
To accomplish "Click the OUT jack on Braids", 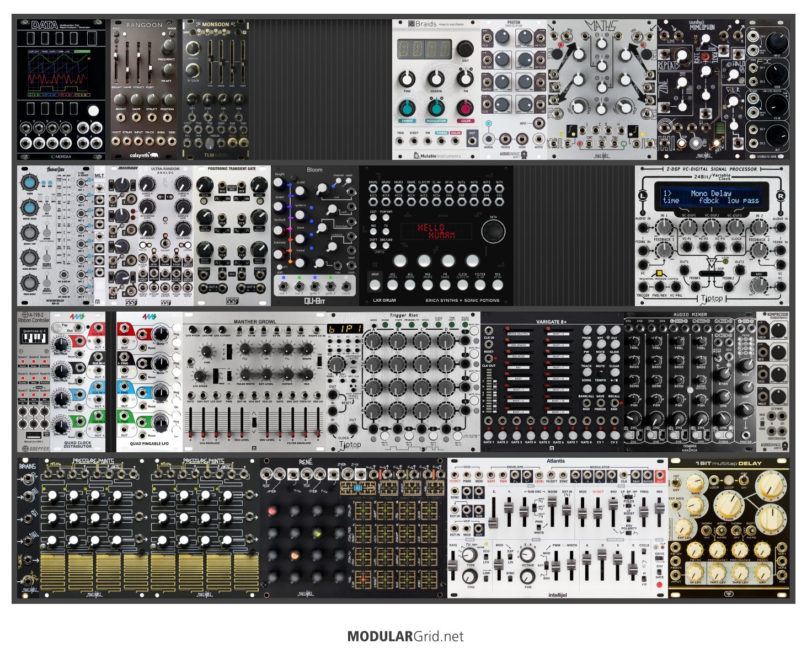I will [472, 142].
